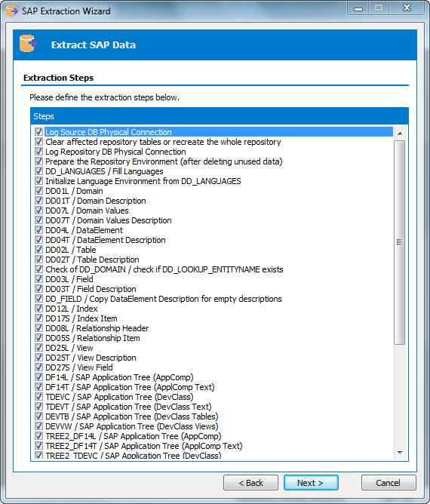This screenshot has height=504, width=430.
Task: Uncheck the DD02L / Table checkbox
Action: point(39,250)
